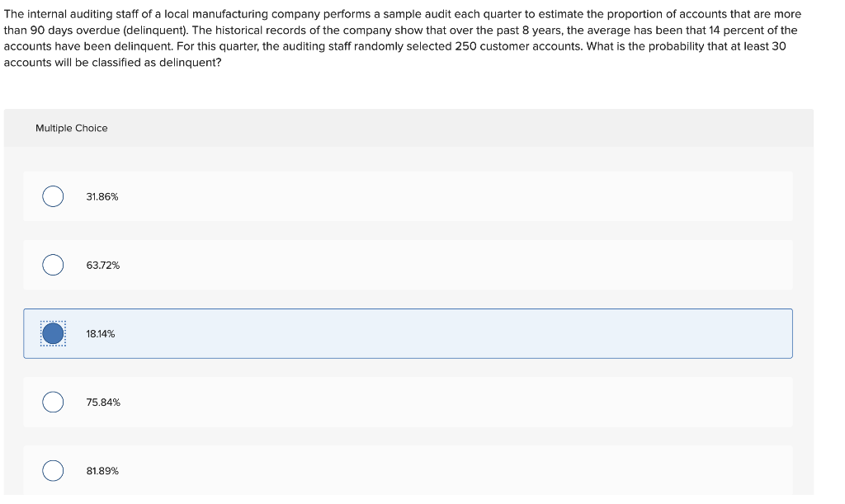
Task: Select the 31.86% radio button
Action: tap(53, 196)
